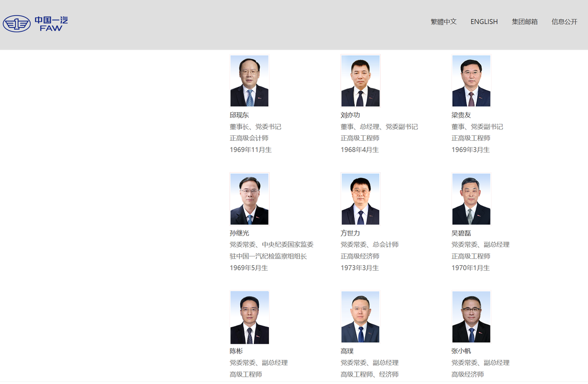The width and height of the screenshot is (588, 384).
Task: Open the 信息公开 page
Action: click(564, 22)
